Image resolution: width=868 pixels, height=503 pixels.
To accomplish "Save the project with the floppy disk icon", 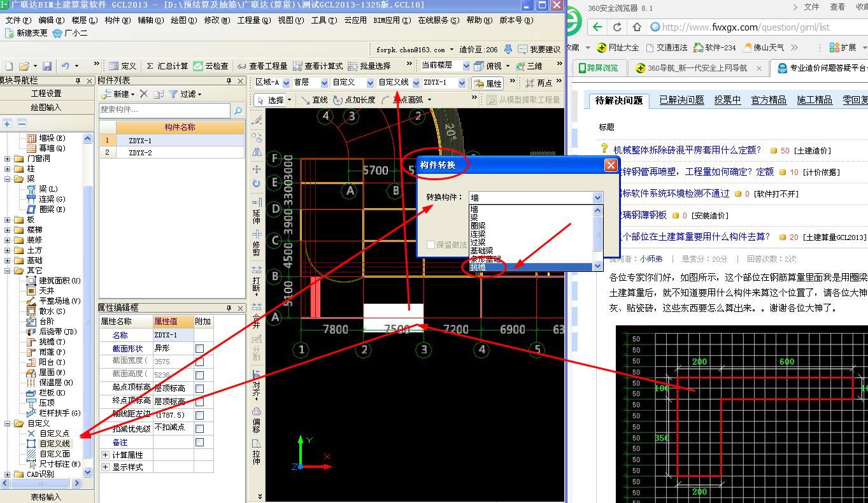I will pos(47,66).
